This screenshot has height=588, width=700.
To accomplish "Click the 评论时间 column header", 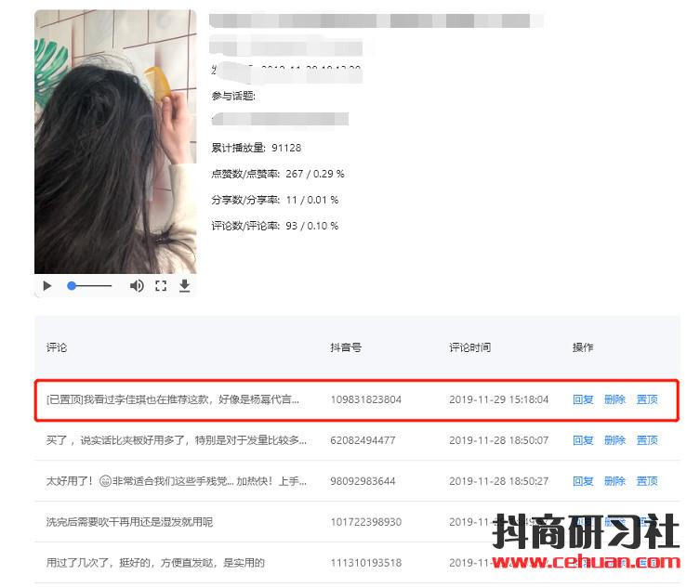I will pos(469,347).
